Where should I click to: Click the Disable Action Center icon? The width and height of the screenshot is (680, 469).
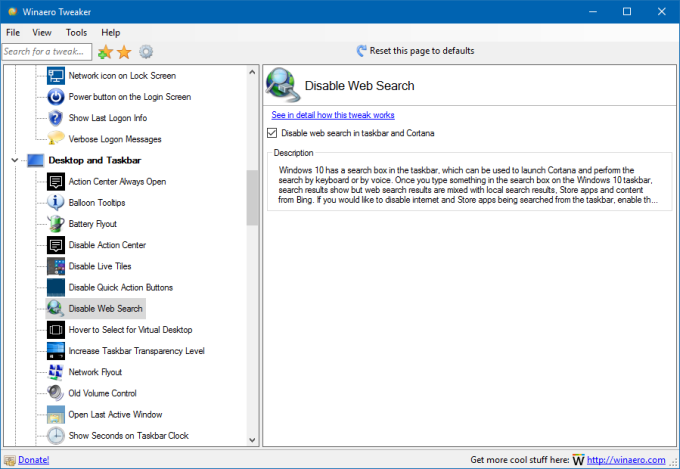pyautogui.click(x=56, y=245)
